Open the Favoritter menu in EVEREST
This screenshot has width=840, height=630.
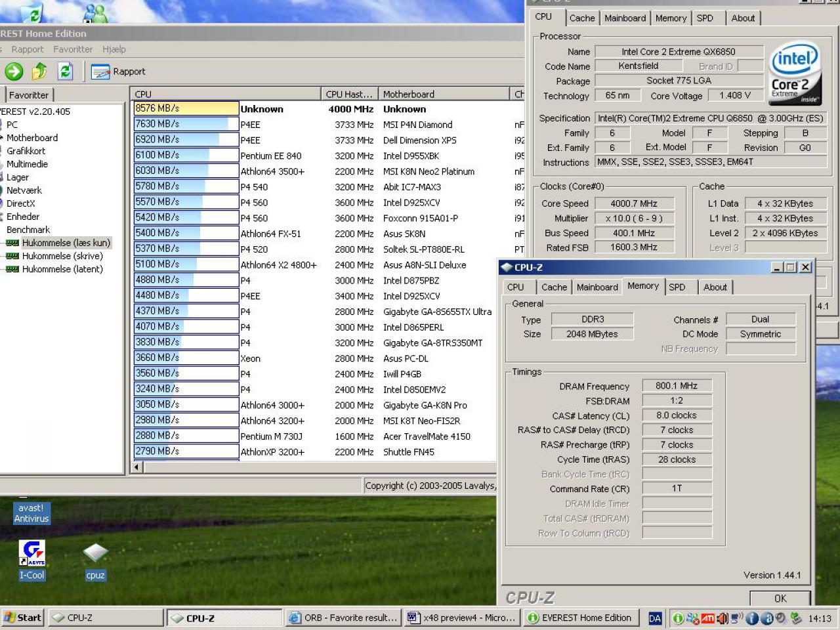click(x=73, y=49)
